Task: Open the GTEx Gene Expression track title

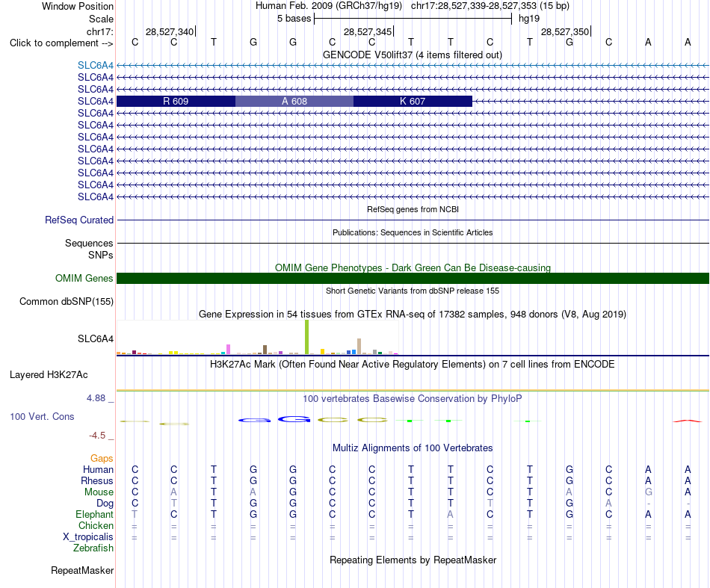Action: coord(413,314)
